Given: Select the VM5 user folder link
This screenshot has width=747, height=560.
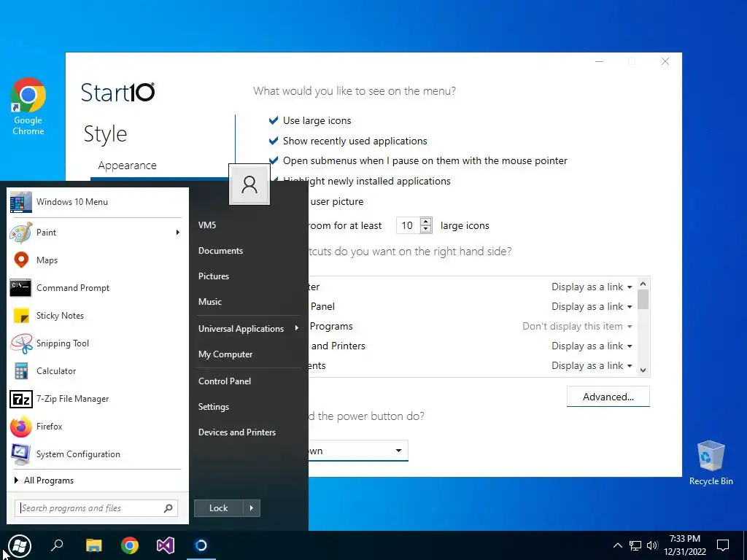Looking at the screenshot, I should point(207,225).
